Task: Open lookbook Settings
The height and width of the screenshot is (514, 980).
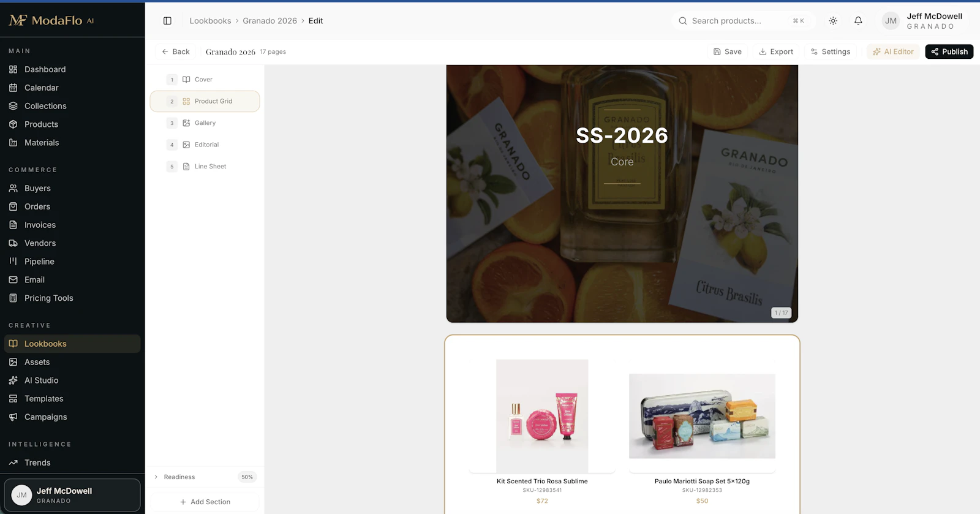Action: [x=831, y=51]
